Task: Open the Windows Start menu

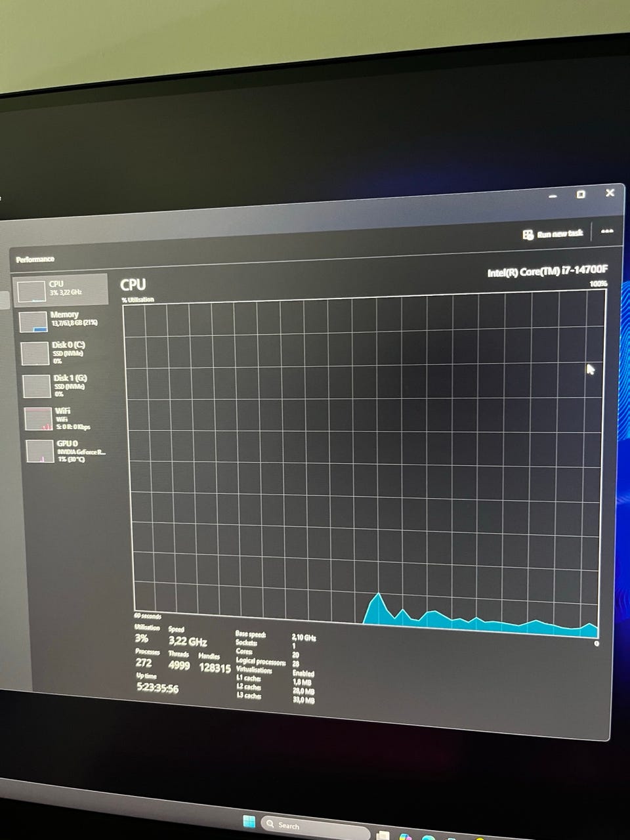Action: pos(249,821)
